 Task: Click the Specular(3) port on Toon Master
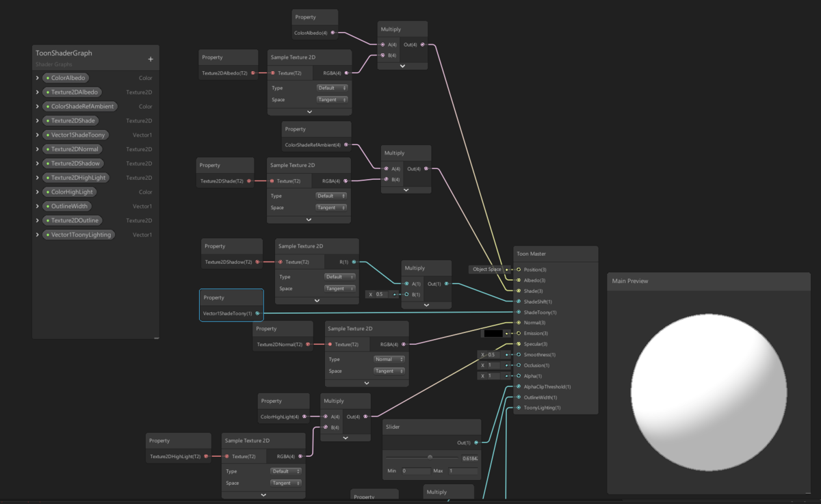point(519,344)
